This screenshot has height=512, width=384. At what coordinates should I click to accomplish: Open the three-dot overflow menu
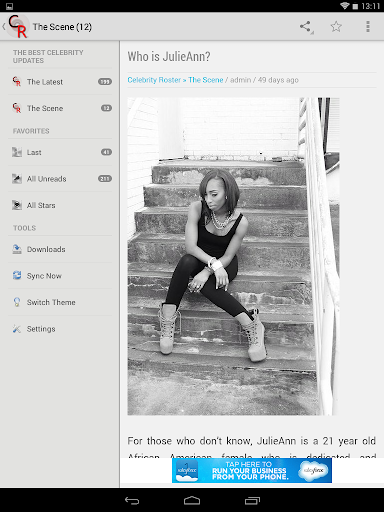click(368, 27)
